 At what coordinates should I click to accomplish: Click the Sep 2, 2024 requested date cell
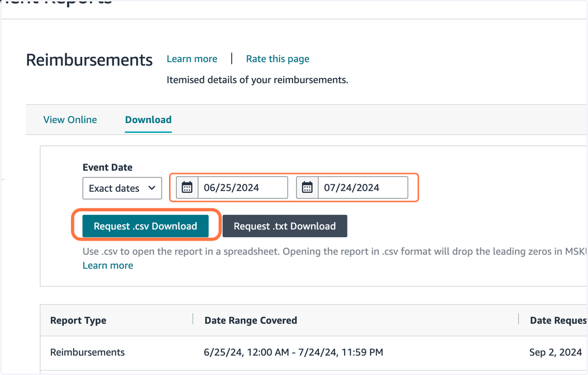click(556, 352)
